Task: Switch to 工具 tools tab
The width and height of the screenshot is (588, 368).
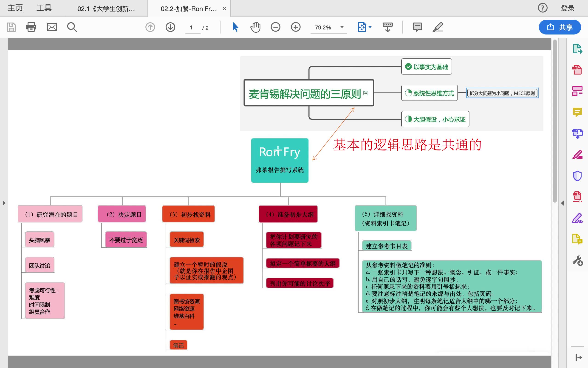Action: 44,8
